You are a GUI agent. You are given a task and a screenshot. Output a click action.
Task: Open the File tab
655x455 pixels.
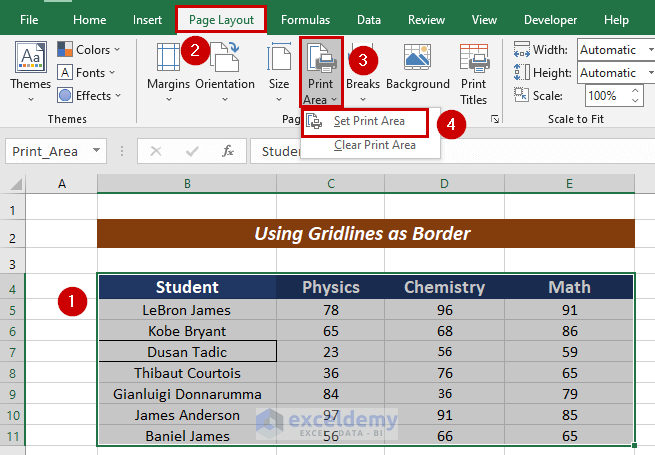[x=29, y=20]
